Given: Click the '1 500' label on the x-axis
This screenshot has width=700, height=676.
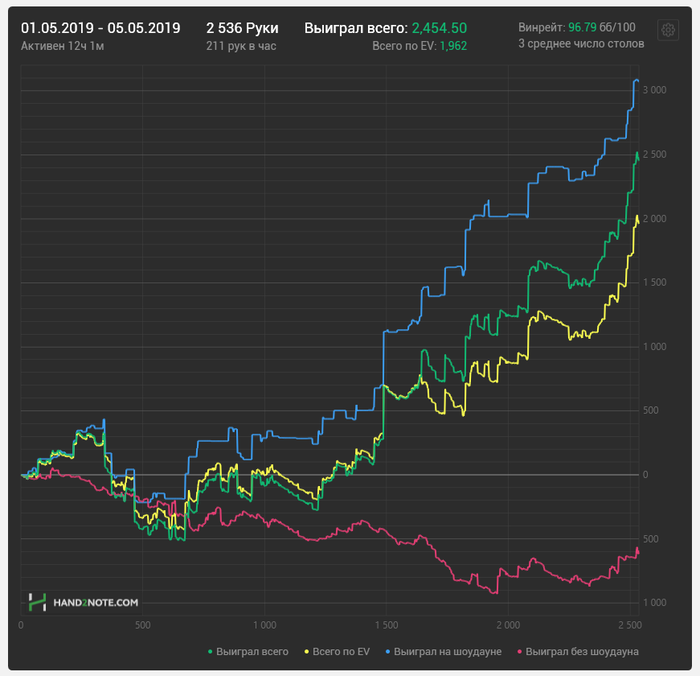Looking at the screenshot, I should 386,626.
